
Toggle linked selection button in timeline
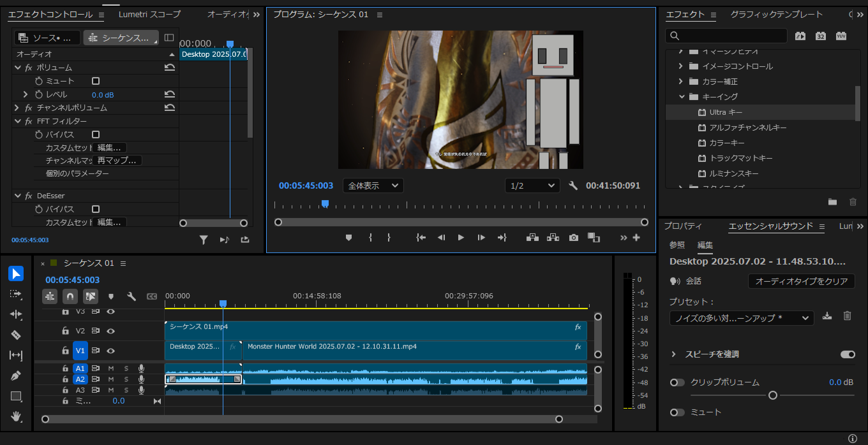click(91, 296)
